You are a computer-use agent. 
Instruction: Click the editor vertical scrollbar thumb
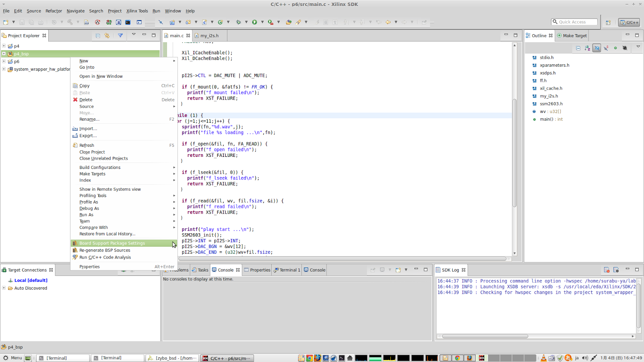514,153
